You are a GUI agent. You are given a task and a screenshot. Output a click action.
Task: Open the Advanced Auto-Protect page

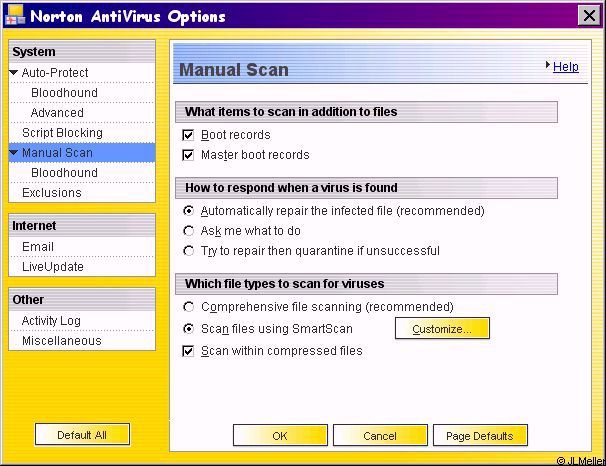pos(57,113)
